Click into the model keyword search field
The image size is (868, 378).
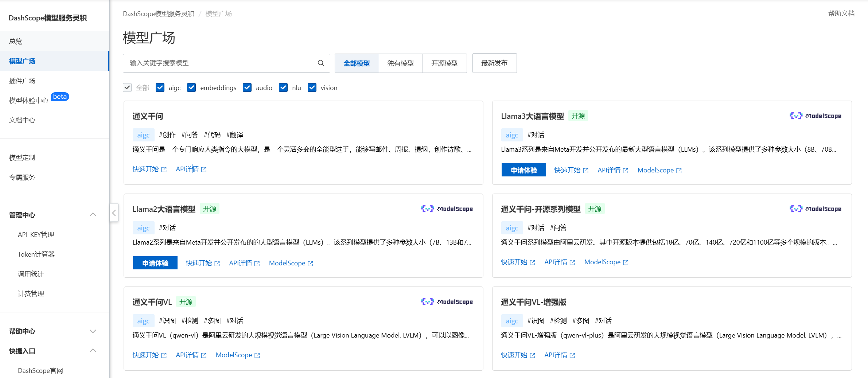[218, 63]
